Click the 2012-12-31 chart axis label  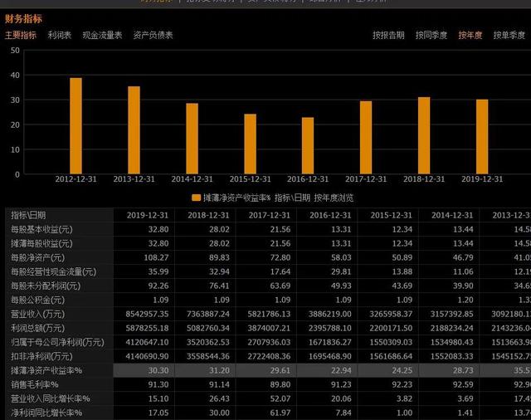point(76,179)
